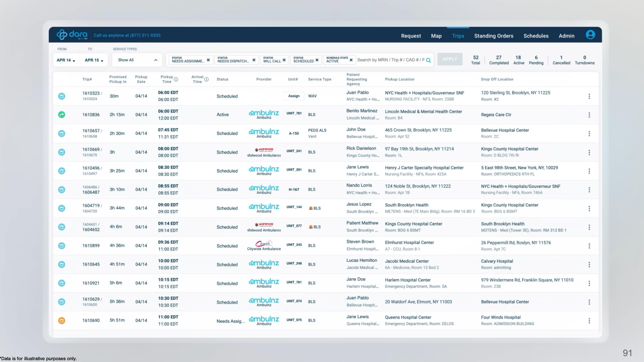The image size is (644, 362).
Task: Open the FROM date dropdown APR 14
Action: pos(66,60)
